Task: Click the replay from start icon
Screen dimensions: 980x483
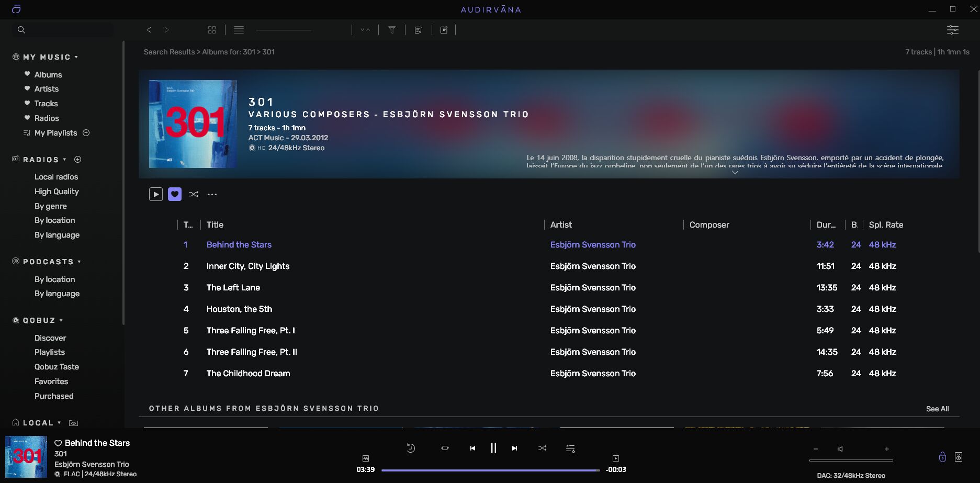Action: point(411,448)
